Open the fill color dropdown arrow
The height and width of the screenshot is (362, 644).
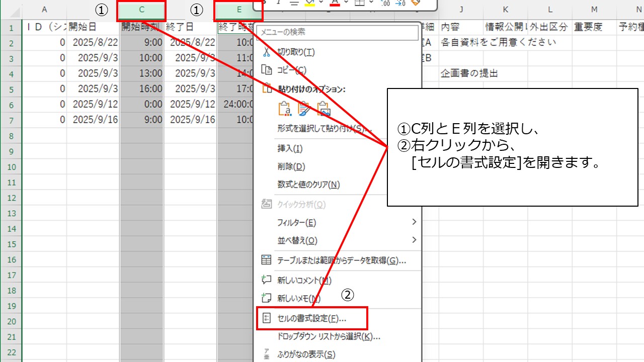click(321, 3)
